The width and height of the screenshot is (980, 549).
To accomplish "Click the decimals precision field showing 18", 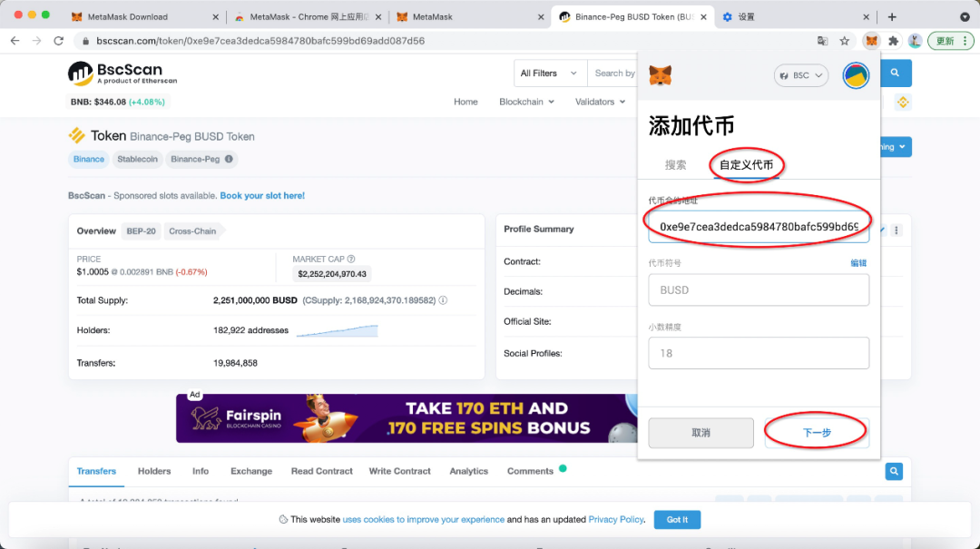I will (759, 353).
